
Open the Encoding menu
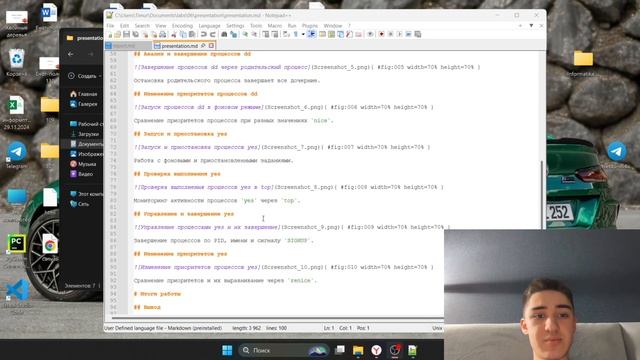click(182, 26)
